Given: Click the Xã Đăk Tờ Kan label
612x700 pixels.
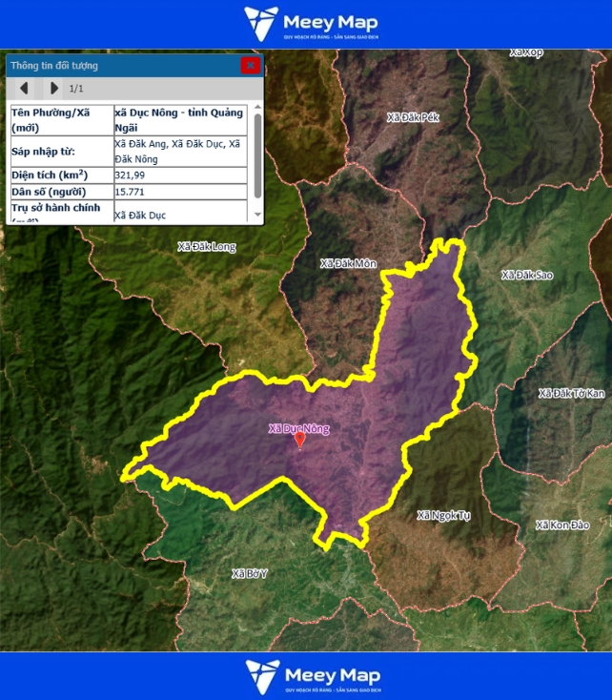Looking at the screenshot, I should tap(571, 393).
